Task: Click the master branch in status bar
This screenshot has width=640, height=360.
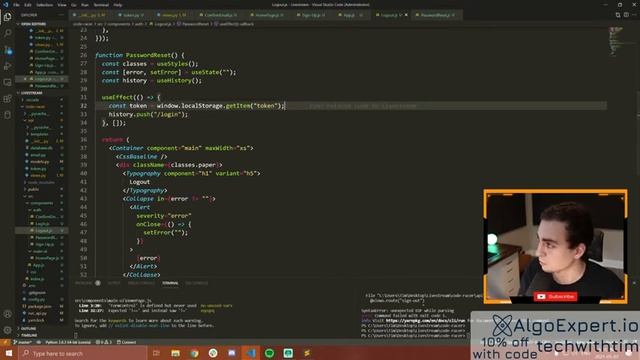Action: pyautogui.click(x=23, y=342)
